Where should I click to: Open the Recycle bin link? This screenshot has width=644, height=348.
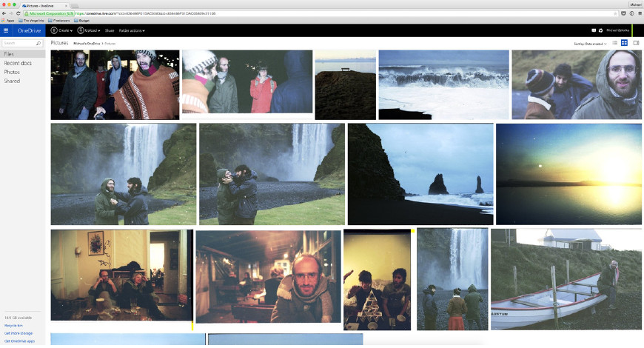click(13, 325)
